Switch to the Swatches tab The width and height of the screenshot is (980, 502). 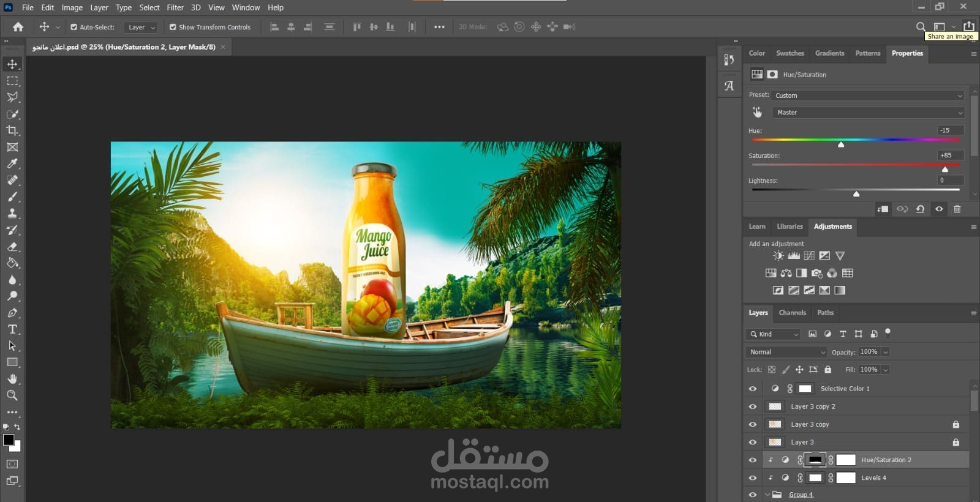pos(790,53)
